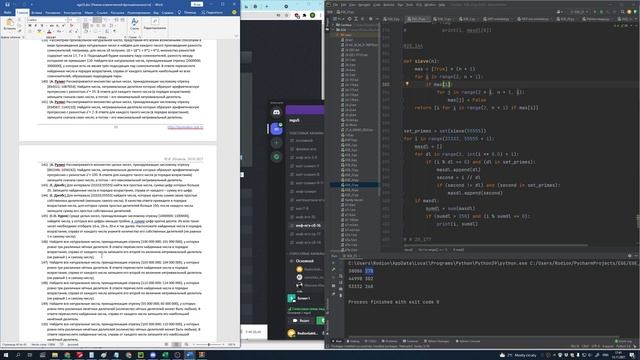Image resolution: width=640 pixels, height=360 pixels.
Task: Toggle the PyCharm Project tool window tab
Action: [327, 24]
